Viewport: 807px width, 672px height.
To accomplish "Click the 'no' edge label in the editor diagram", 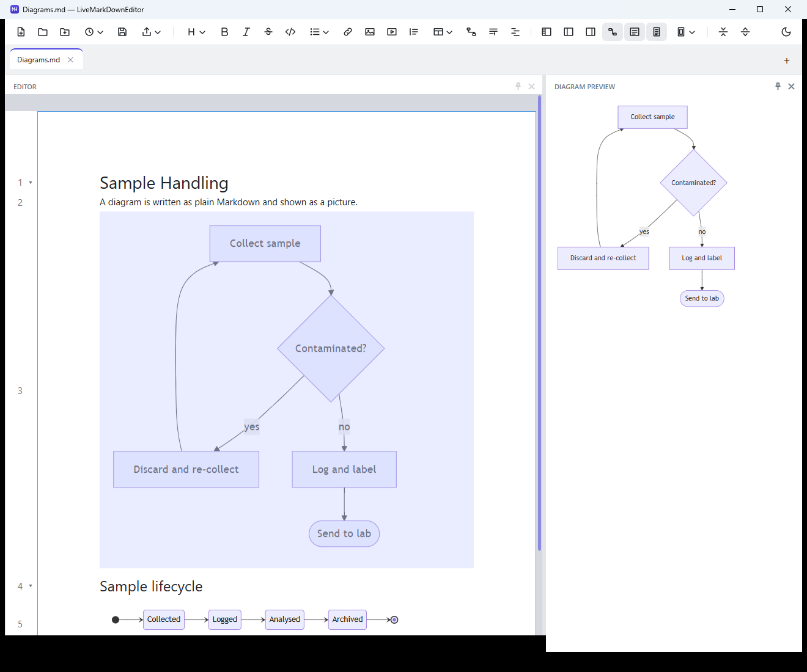I will [x=344, y=426].
